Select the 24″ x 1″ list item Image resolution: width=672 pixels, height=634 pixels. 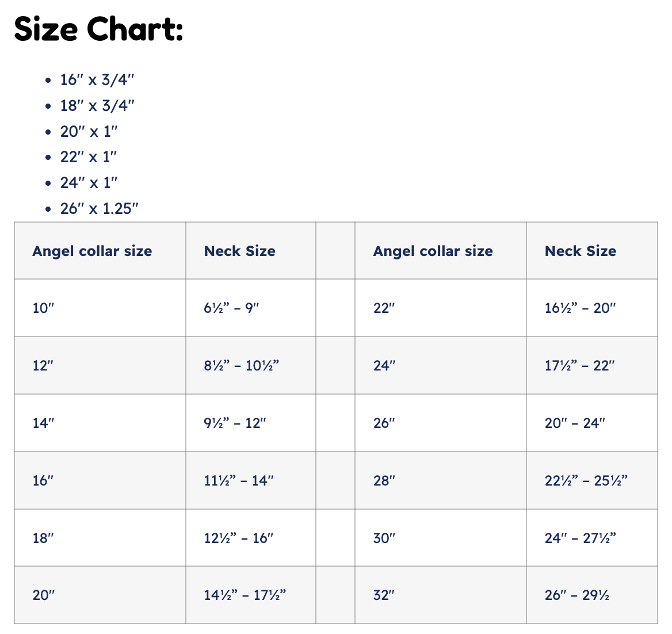(89, 182)
